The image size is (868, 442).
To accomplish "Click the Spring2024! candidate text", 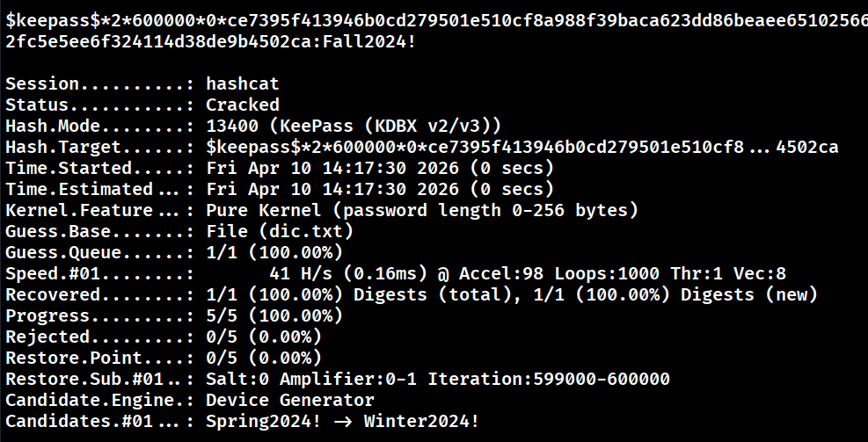I will 264,421.
